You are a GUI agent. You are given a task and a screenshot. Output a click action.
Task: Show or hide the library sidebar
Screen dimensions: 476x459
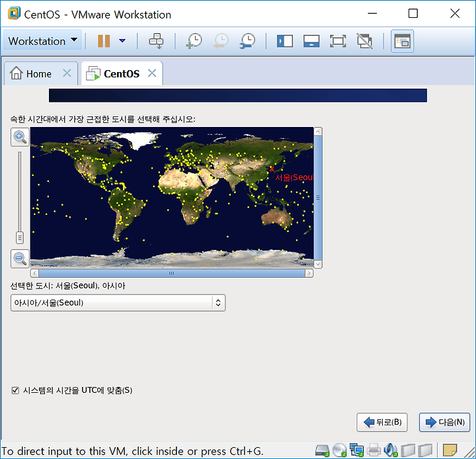coord(285,41)
